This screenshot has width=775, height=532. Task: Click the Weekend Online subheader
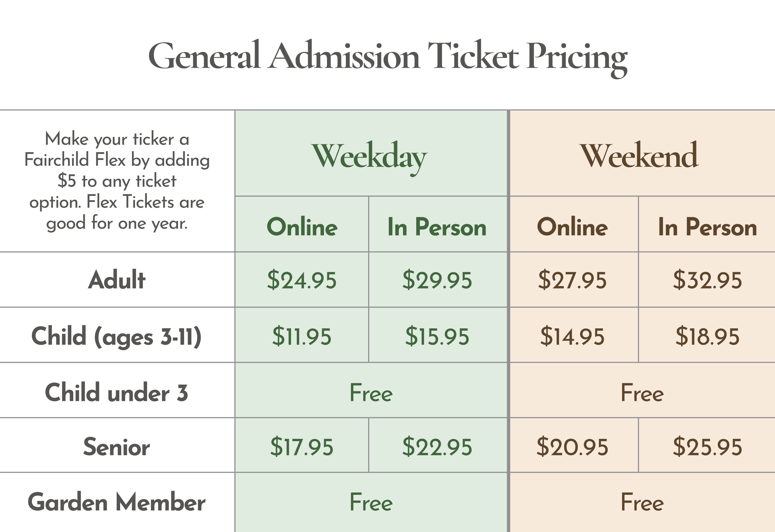click(572, 227)
